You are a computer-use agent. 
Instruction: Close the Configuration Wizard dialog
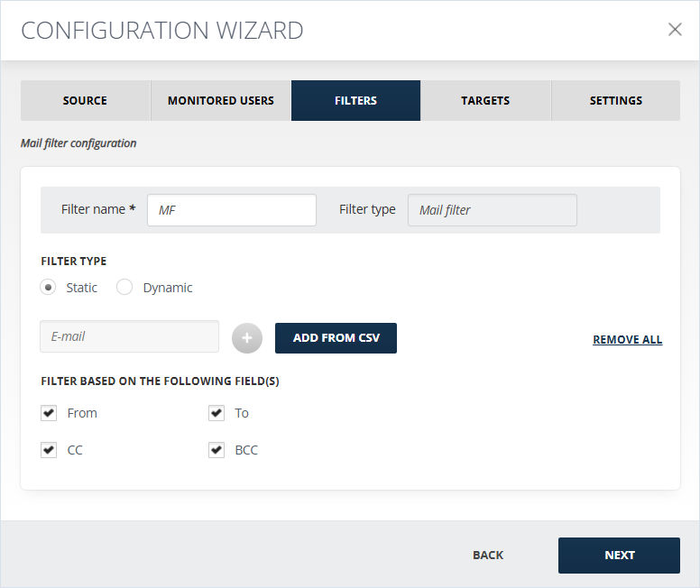(x=675, y=30)
